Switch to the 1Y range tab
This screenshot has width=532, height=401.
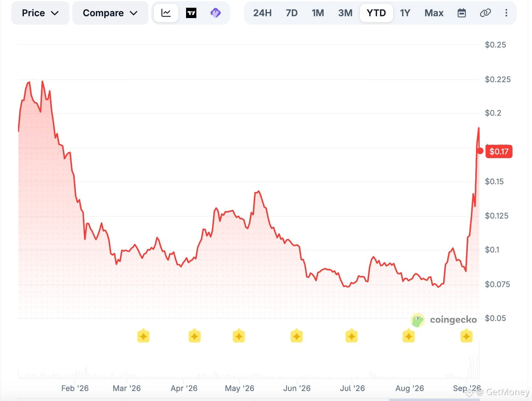point(405,13)
